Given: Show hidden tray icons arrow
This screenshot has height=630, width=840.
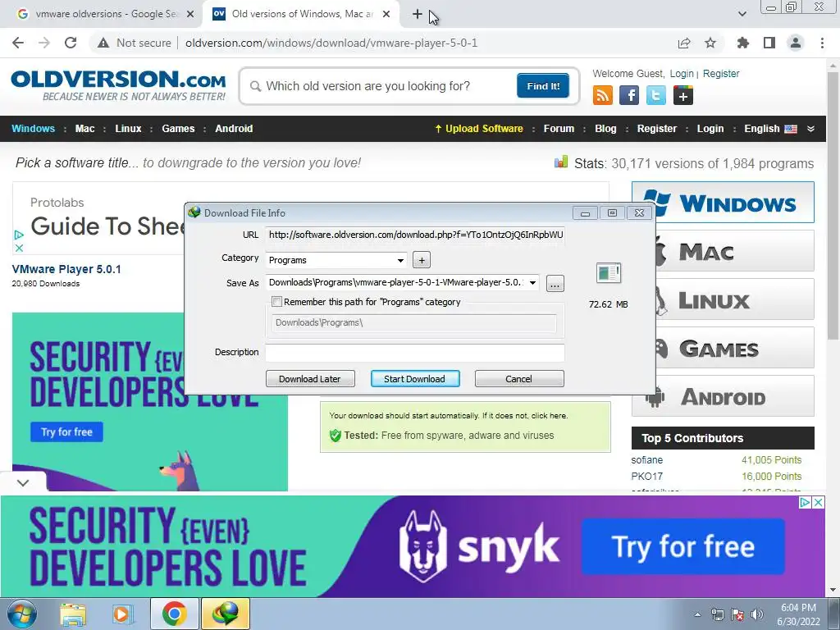Looking at the screenshot, I should [x=697, y=614].
